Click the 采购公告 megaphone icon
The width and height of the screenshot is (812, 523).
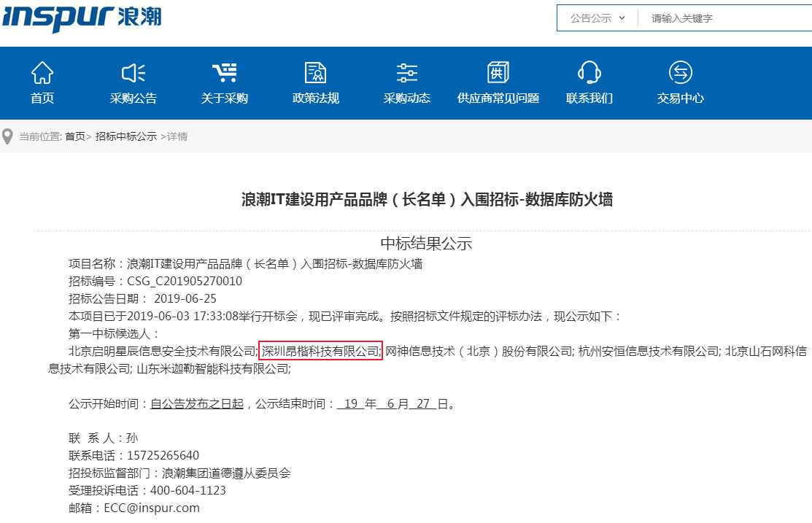point(133,73)
